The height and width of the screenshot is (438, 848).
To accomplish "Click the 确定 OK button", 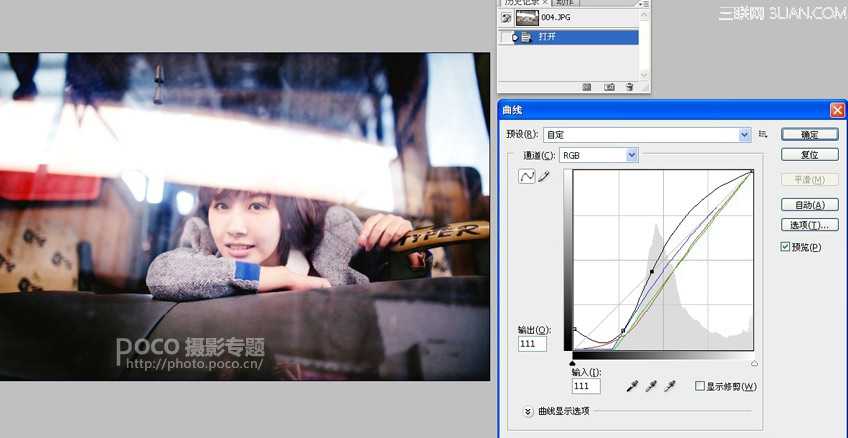I will (x=810, y=135).
